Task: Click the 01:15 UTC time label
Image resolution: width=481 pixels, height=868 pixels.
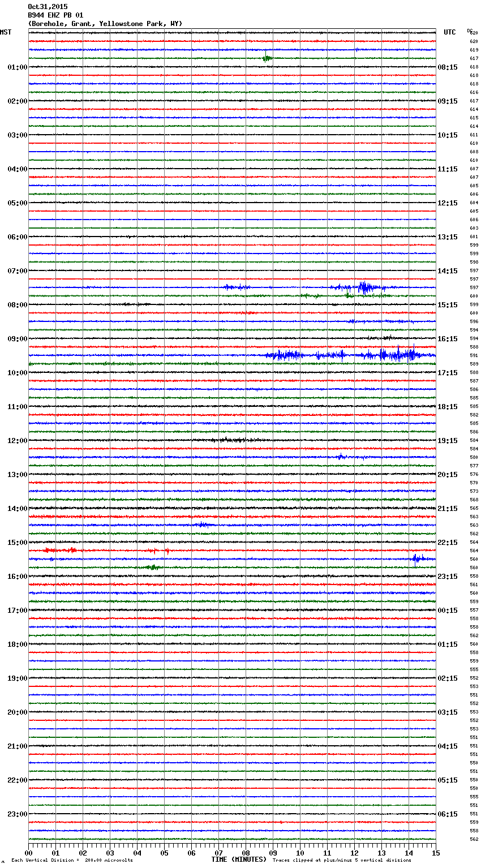Action: [448, 644]
